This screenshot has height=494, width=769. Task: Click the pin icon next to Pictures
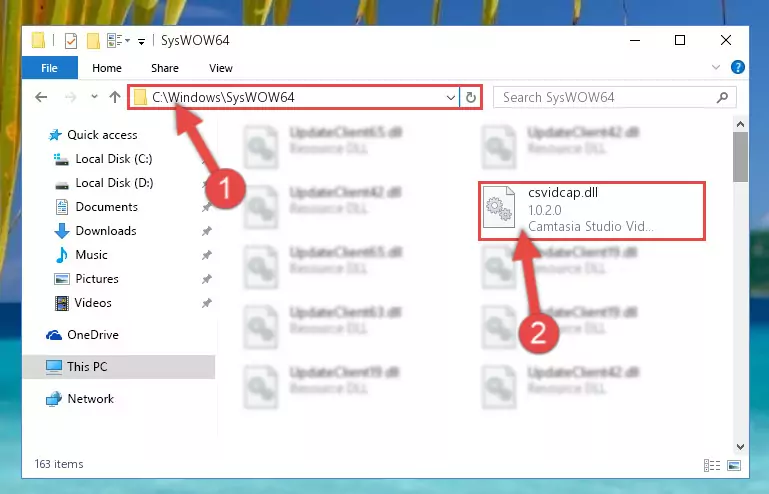[x=206, y=279]
